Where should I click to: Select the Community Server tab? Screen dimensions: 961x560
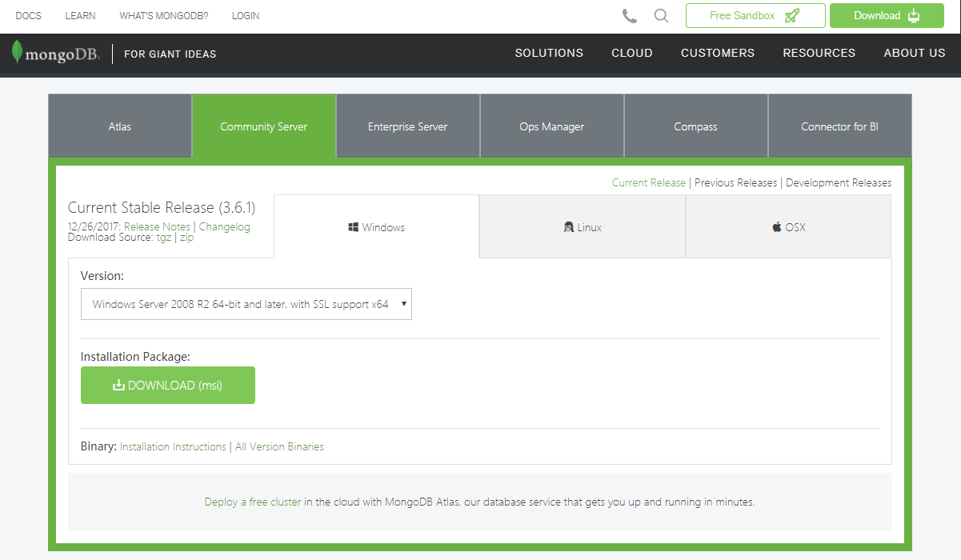tap(264, 126)
